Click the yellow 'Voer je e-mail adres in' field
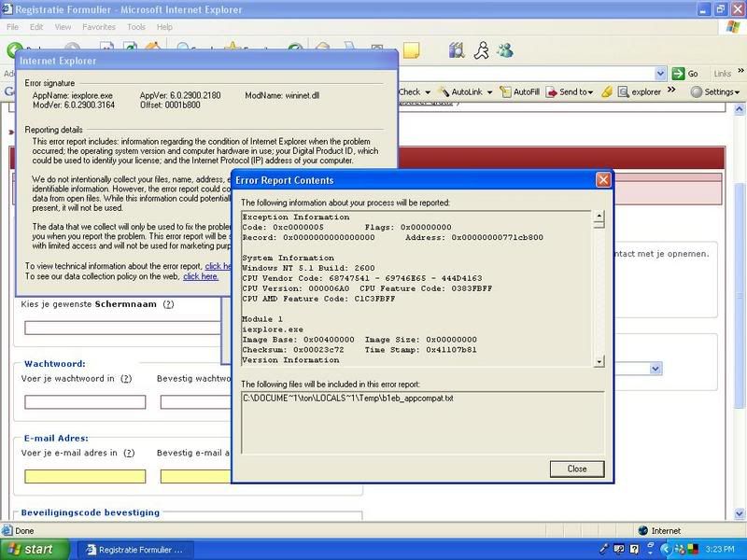Image resolution: width=747 pixels, height=560 pixels. [x=85, y=476]
